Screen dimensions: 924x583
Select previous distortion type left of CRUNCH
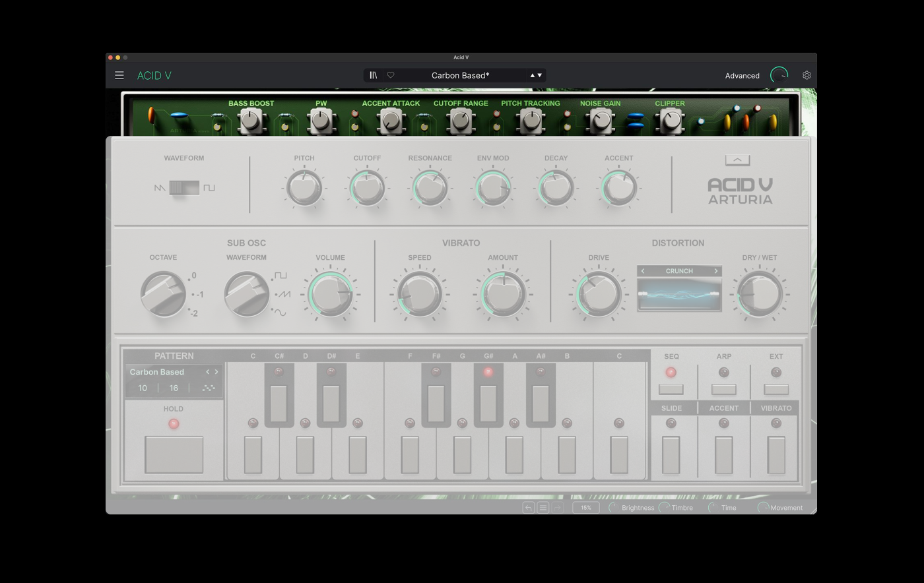[643, 271]
